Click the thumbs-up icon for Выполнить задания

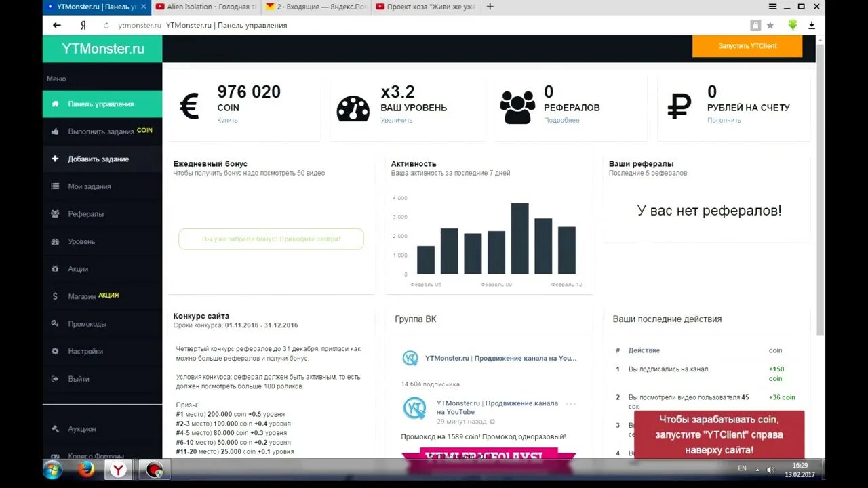[x=55, y=131]
